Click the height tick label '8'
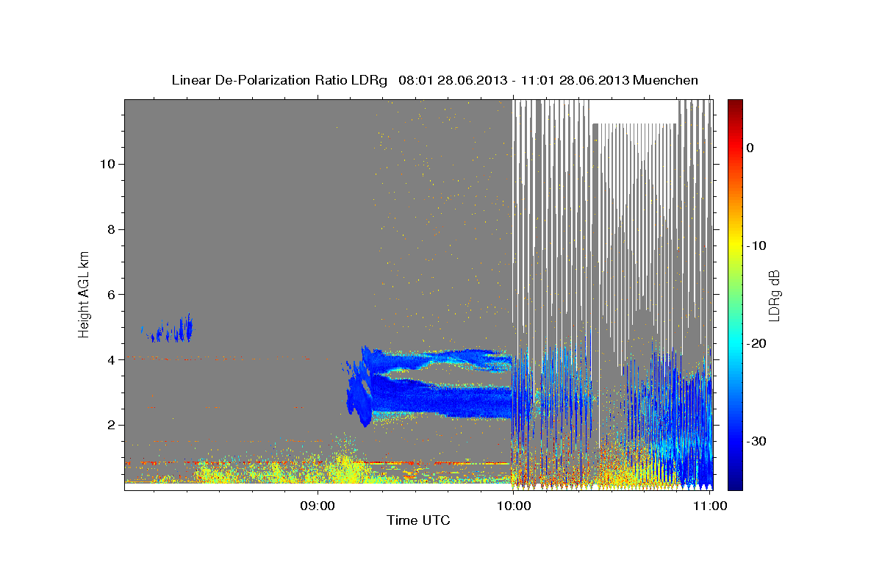 pyautogui.click(x=110, y=229)
